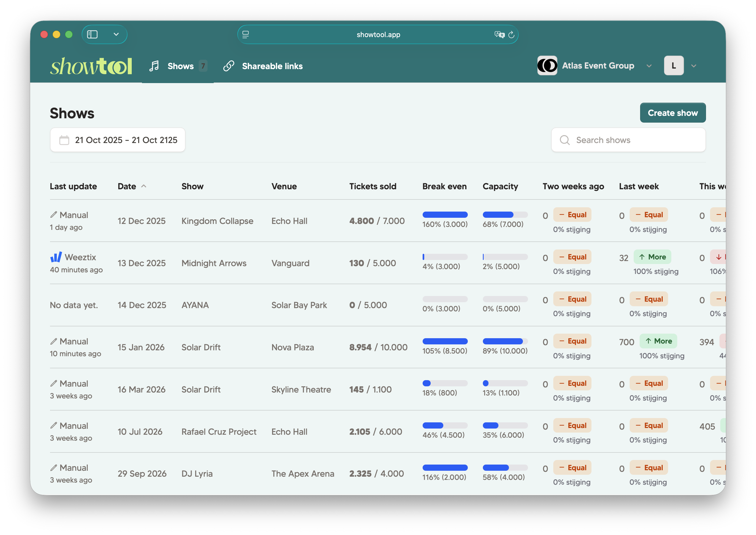The image size is (756, 535).
Task: Expand the Atlas Event Group organization dropdown
Action: pyautogui.click(x=649, y=66)
